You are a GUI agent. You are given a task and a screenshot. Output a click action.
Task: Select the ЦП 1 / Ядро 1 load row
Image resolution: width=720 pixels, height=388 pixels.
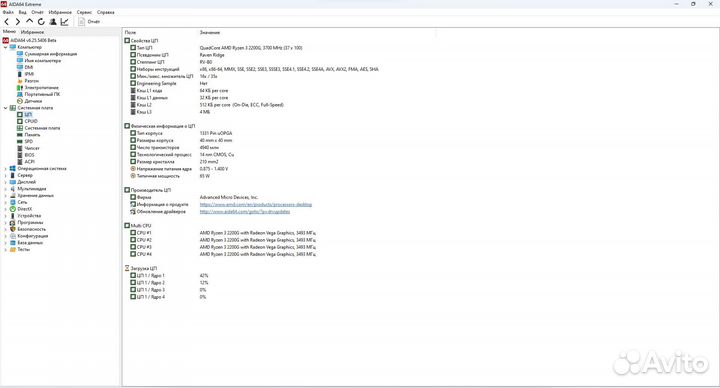pyautogui.click(x=169, y=276)
